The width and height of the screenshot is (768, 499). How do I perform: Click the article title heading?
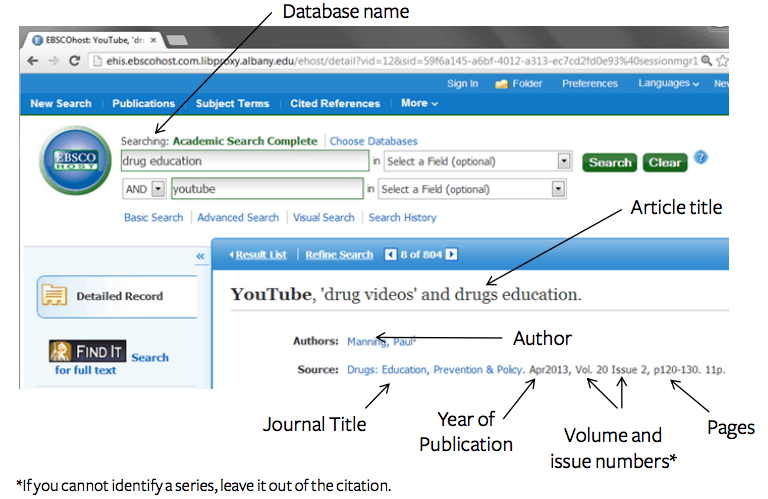(406, 294)
